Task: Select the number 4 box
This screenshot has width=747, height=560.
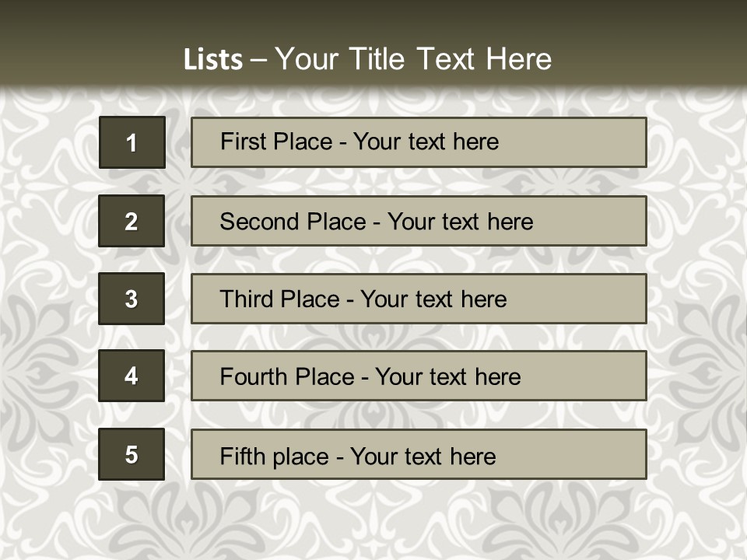Action: 132,376
